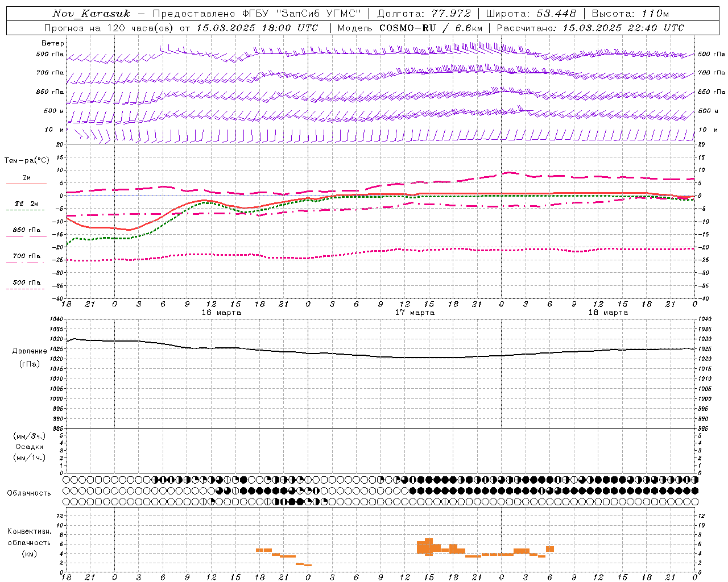Click the '700 гПа' temperature legend entry

27,256
